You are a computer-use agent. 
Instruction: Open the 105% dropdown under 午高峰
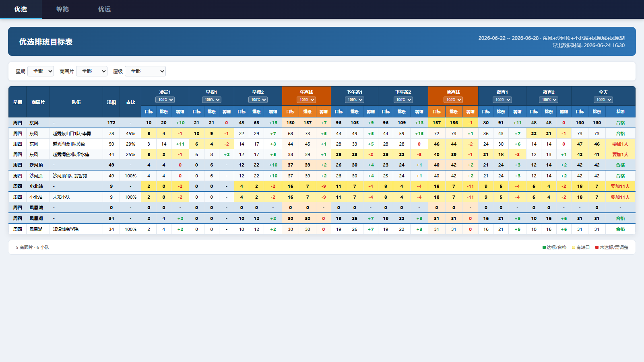pyautogui.click(x=306, y=100)
